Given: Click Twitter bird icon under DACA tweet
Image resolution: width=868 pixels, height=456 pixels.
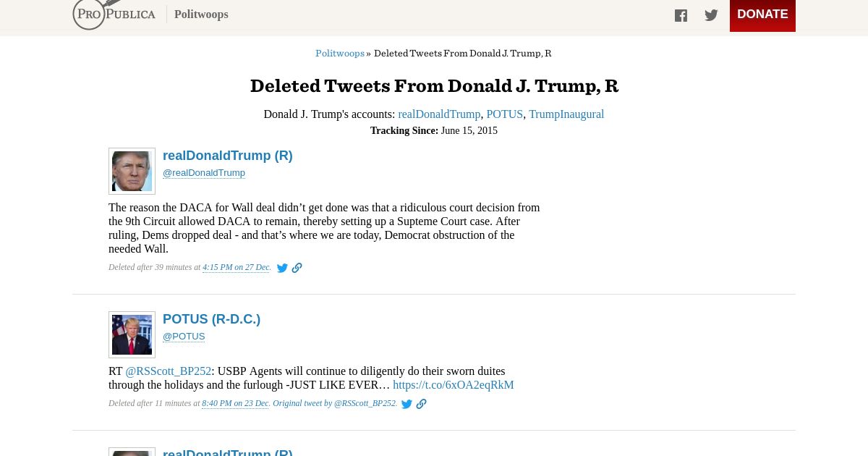Looking at the screenshot, I should 282,268.
